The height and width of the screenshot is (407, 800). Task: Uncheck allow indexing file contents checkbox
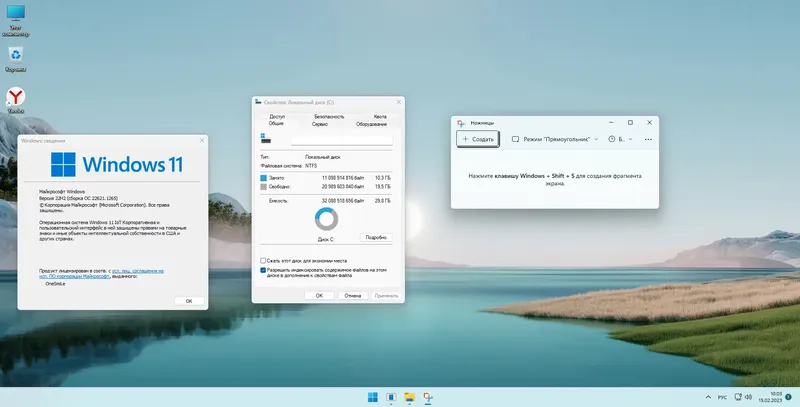click(x=263, y=270)
